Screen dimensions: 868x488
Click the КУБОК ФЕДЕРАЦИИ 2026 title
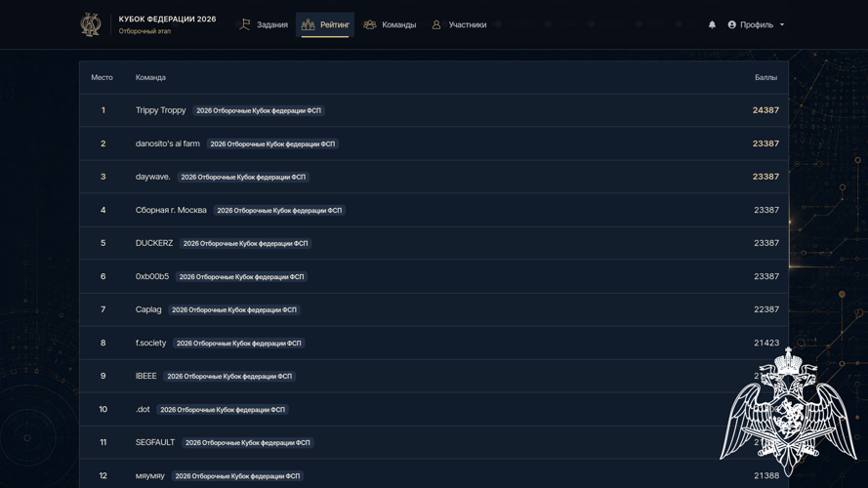pos(167,19)
